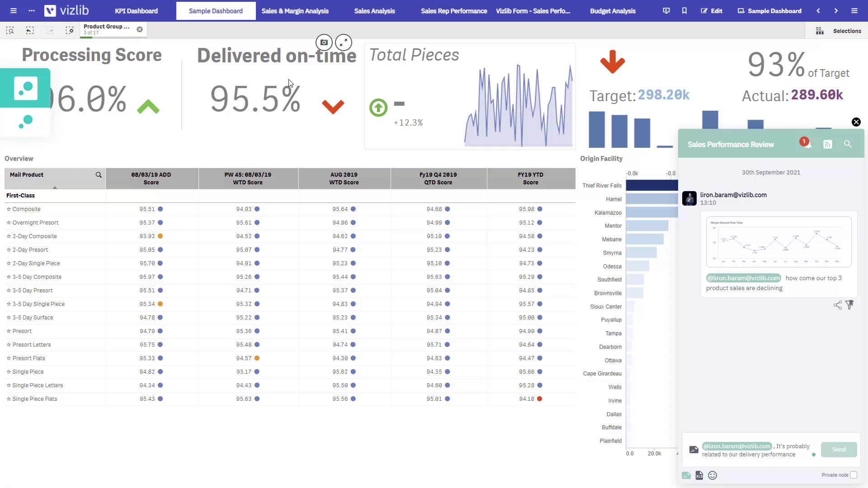This screenshot has width=868, height=488.
Task: Open emoji picker in comment box
Action: point(712,475)
